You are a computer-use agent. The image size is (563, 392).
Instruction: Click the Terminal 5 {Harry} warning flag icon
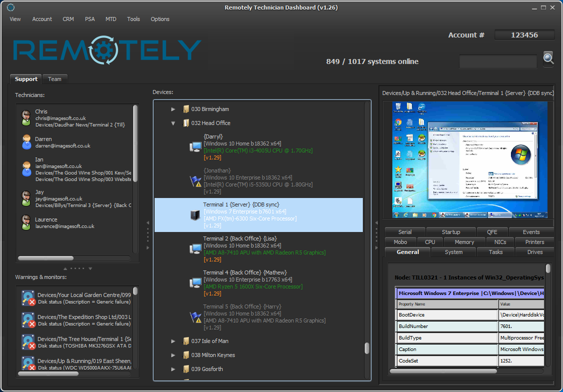tap(195, 317)
